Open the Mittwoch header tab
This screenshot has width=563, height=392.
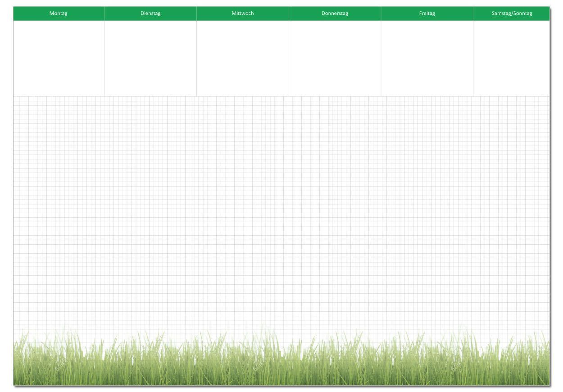click(243, 14)
